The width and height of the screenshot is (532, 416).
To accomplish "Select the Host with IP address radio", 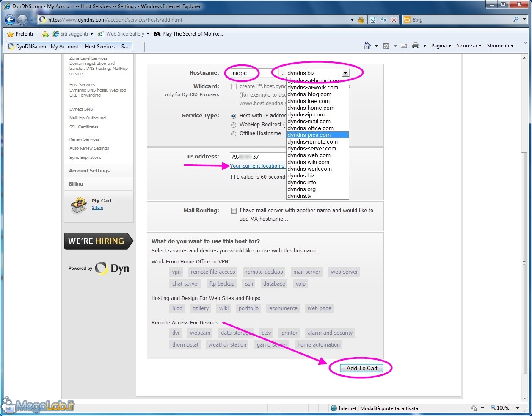I will click(x=234, y=116).
